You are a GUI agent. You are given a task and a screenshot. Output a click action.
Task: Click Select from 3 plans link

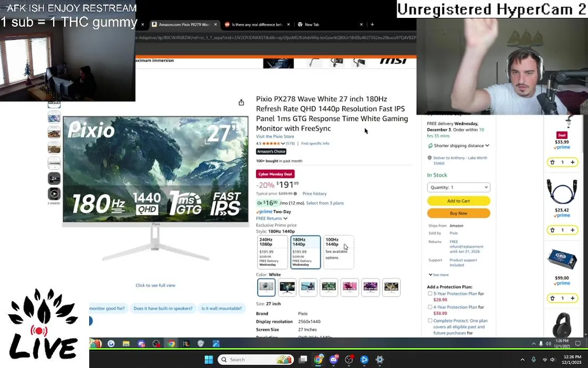(x=325, y=203)
